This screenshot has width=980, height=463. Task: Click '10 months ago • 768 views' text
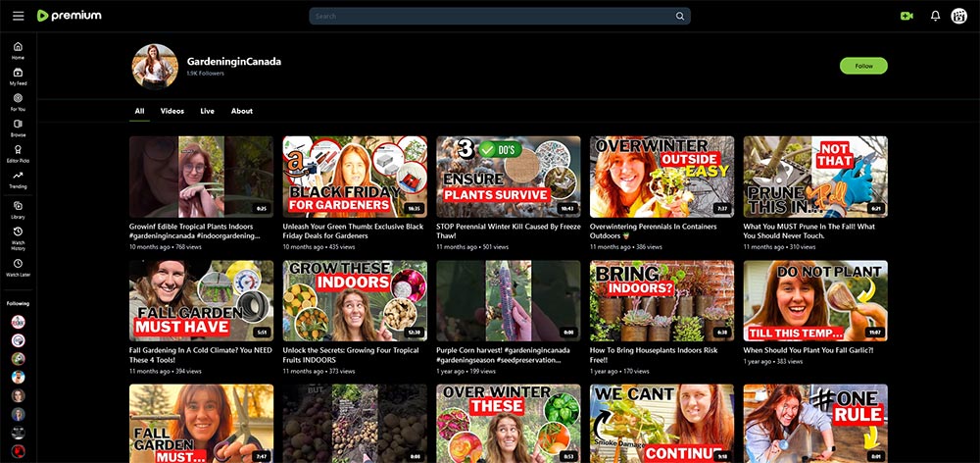pos(164,247)
